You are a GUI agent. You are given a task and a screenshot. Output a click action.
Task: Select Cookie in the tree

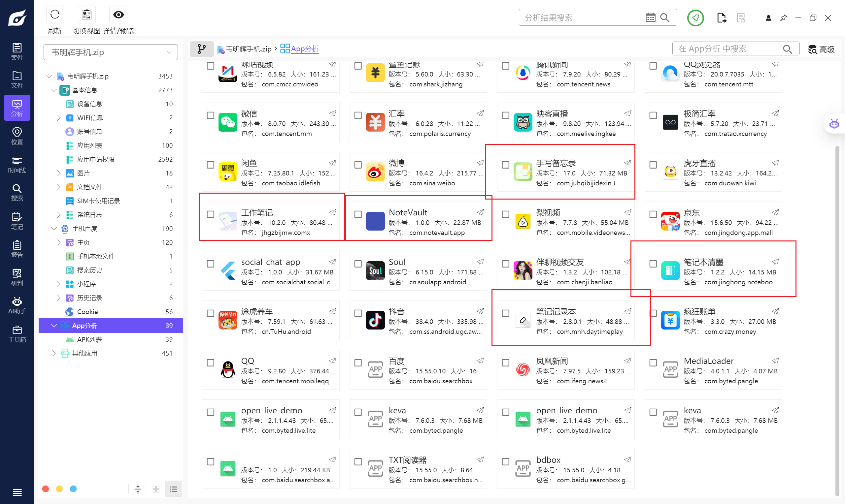click(x=111, y=312)
